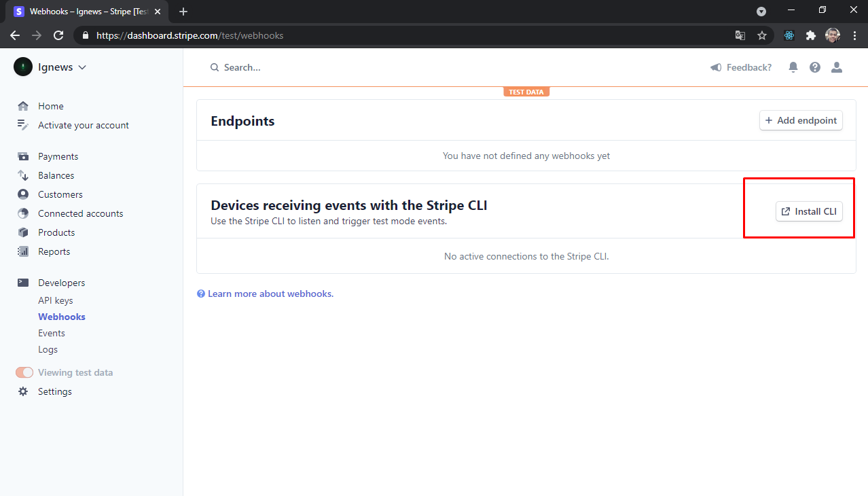This screenshot has width=868, height=496.
Task: Open the Chrome three-dot menu
Action: point(854,35)
